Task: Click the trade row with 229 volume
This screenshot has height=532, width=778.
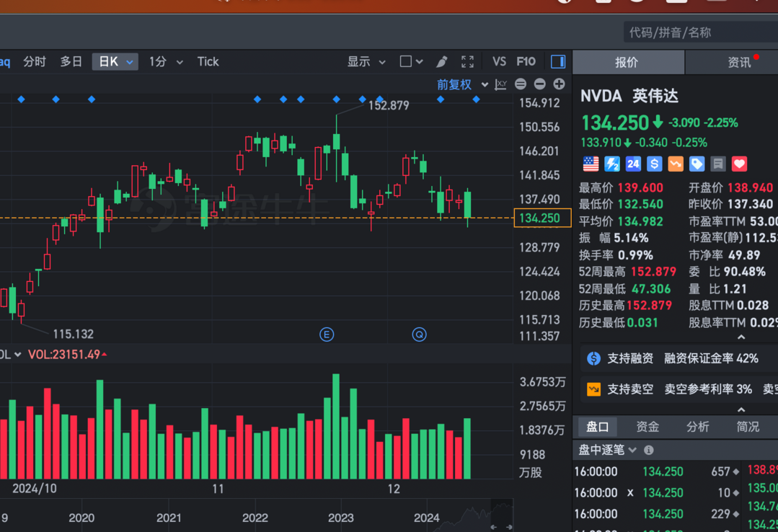Action: [656, 514]
